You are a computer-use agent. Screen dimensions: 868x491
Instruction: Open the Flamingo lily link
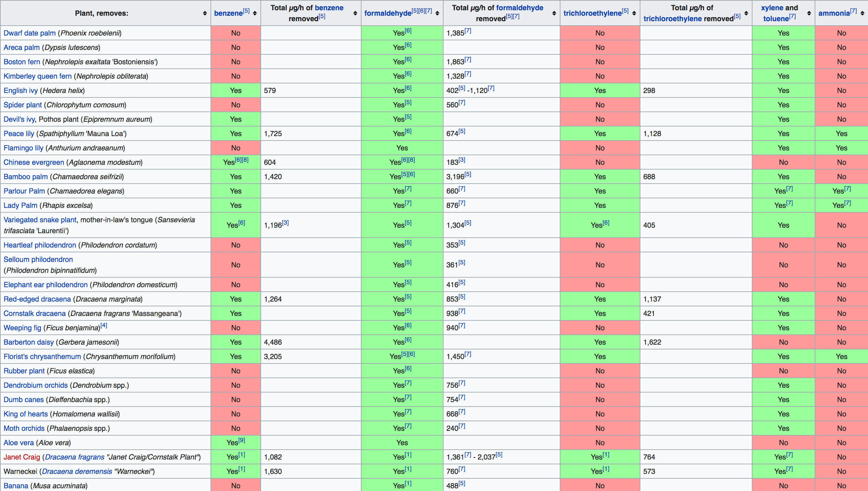coord(24,148)
